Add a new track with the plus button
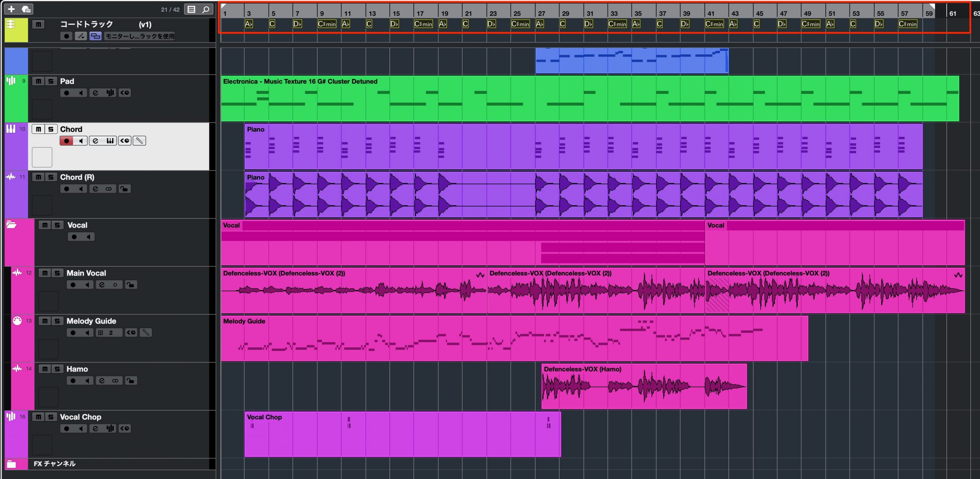 point(11,9)
